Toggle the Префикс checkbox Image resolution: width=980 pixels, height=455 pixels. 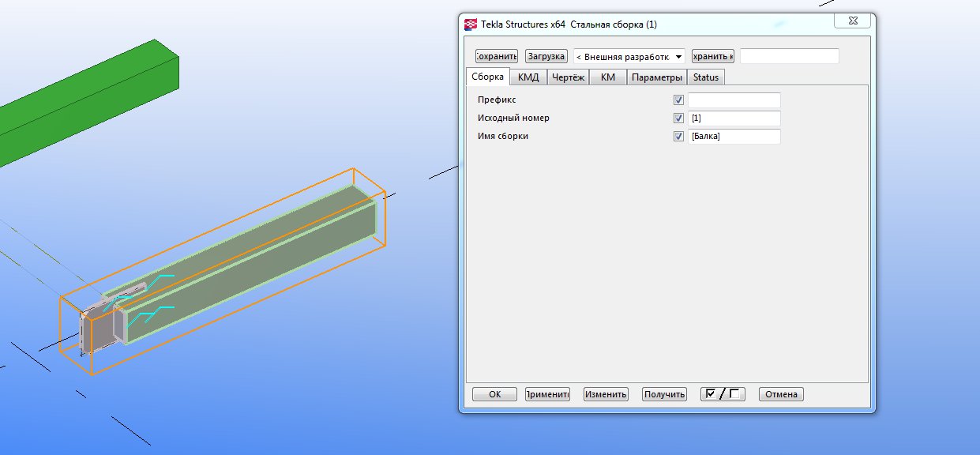click(x=678, y=100)
